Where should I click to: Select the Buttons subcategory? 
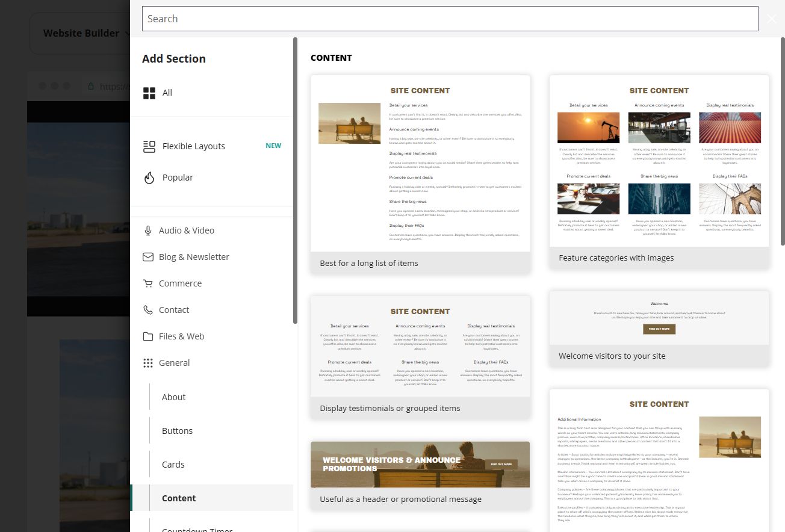pyautogui.click(x=177, y=431)
